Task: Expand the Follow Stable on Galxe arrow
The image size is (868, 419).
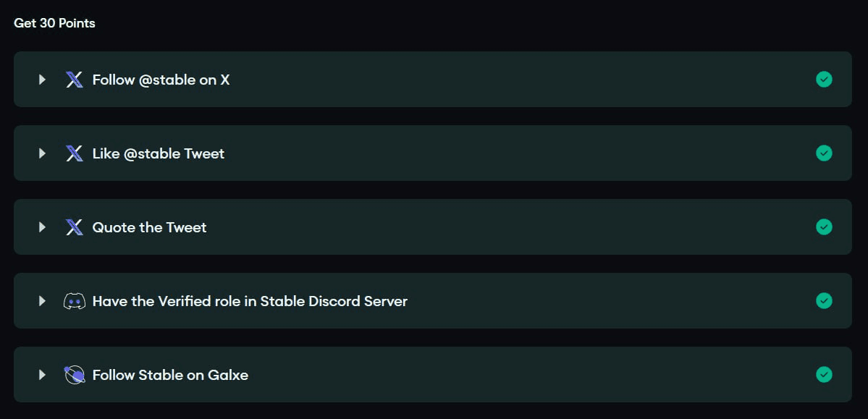Action: 42,375
